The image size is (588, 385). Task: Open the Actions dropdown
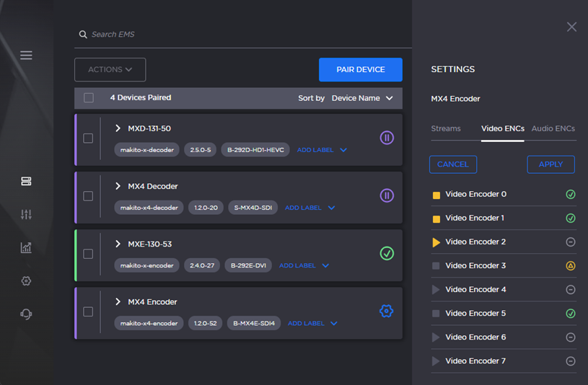[x=110, y=70]
